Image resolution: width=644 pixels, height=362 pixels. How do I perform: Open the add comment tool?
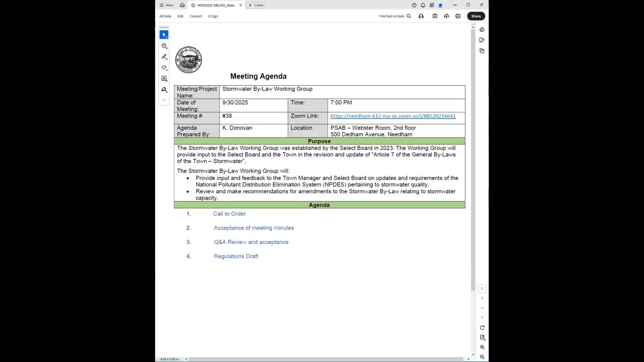click(x=164, y=46)
